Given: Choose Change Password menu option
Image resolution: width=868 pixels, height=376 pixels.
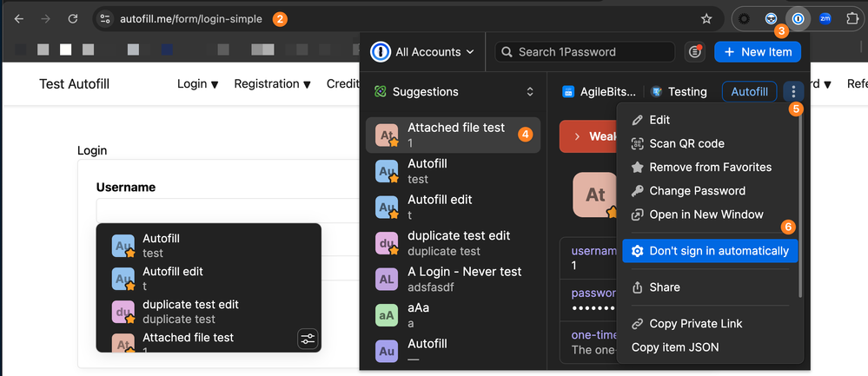Looking at the screenshot, I should tap(710, 191).
